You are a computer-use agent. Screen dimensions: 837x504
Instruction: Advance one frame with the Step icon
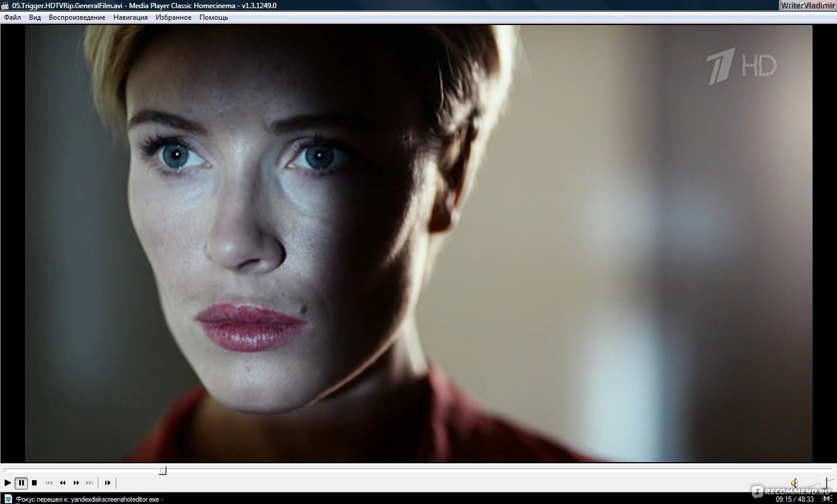tap(107, 482)
